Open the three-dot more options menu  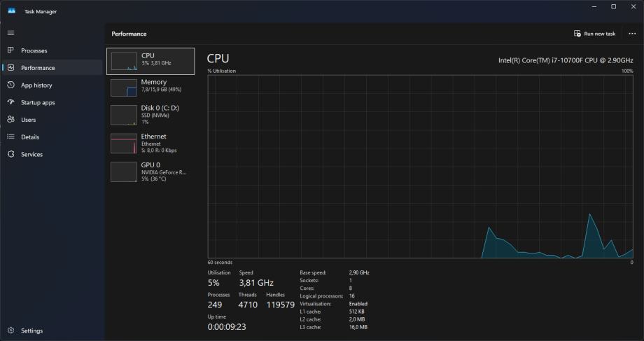(x=632, y=34)
